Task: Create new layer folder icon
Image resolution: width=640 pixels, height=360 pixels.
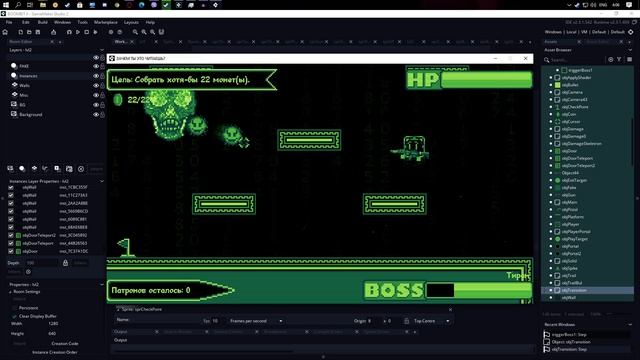Action: 69,169
